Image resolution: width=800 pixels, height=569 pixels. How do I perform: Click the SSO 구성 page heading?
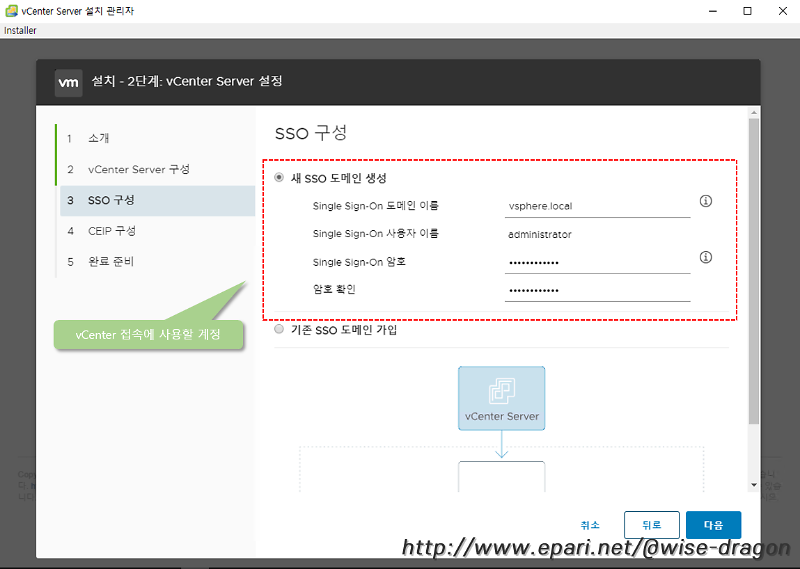pyautogui.click(x=311, y=133)
